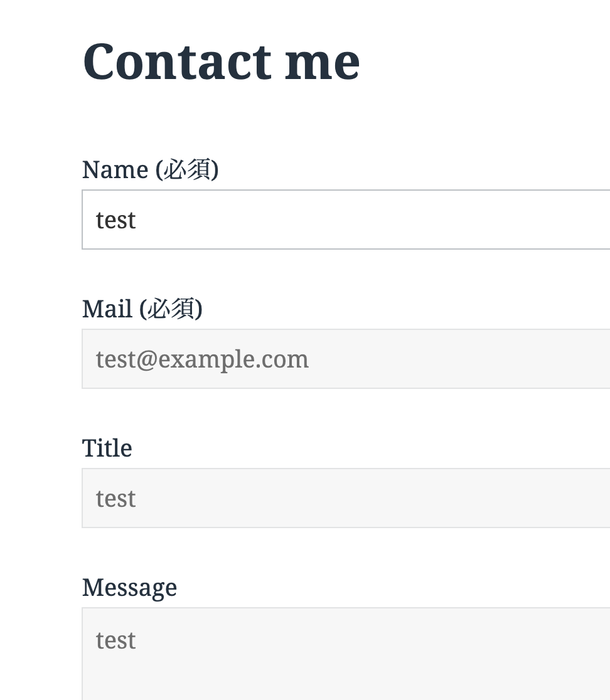Screen dimensions: 610x700
Task: Click the (必須) marker beside Mail
Action: [171, 309]
